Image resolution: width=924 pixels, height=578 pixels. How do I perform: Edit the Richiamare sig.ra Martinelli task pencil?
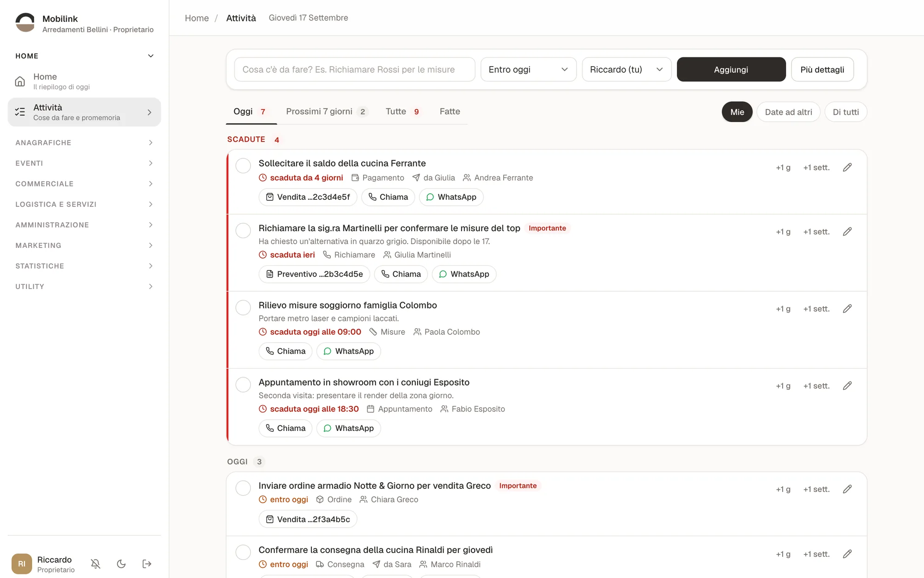(847, 232)
